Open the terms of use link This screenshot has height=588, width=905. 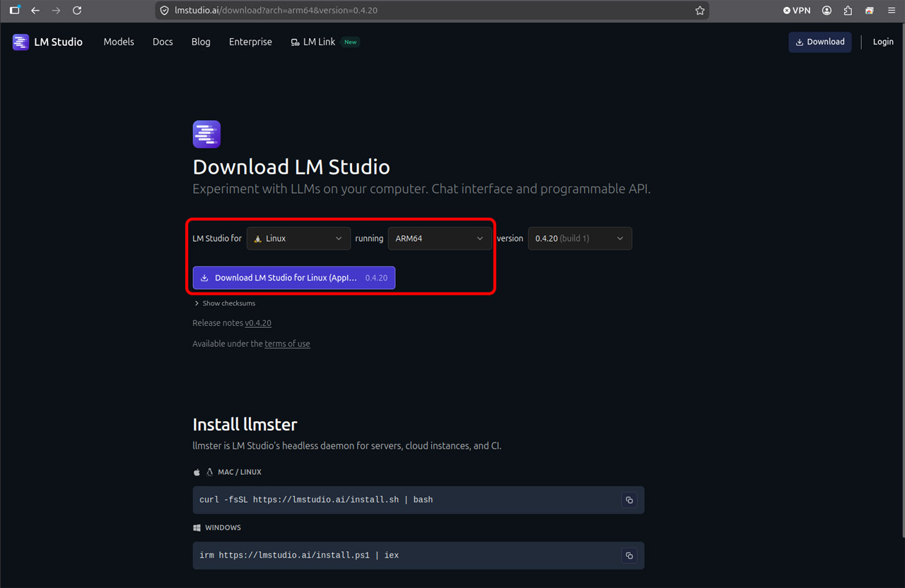[287, 343]
